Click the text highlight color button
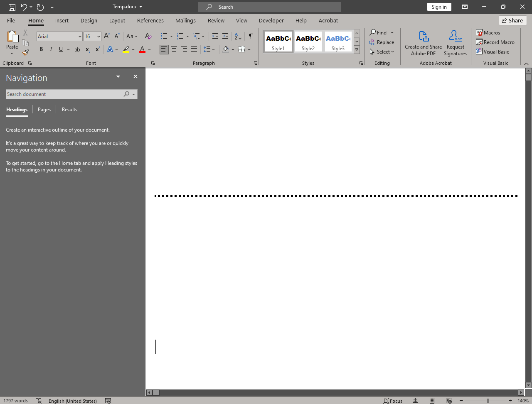This screenshot has height=404, width=532. pos(126,49)
